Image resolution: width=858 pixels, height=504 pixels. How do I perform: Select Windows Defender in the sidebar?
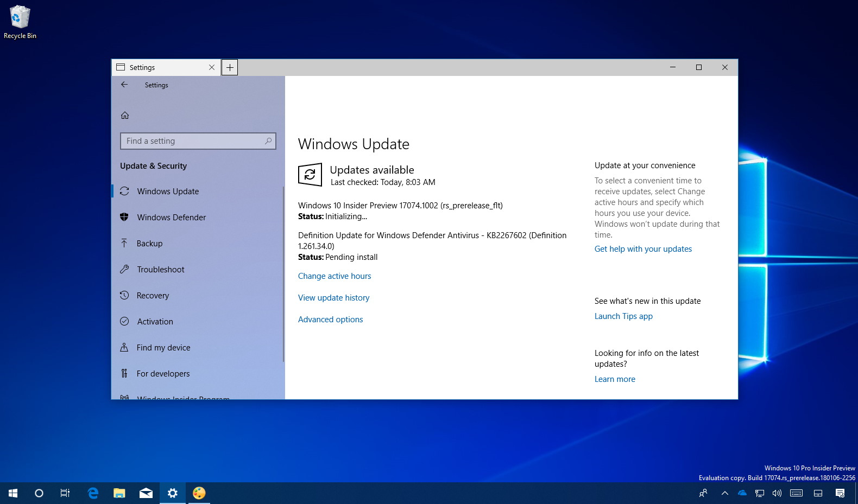pos(197,217)
